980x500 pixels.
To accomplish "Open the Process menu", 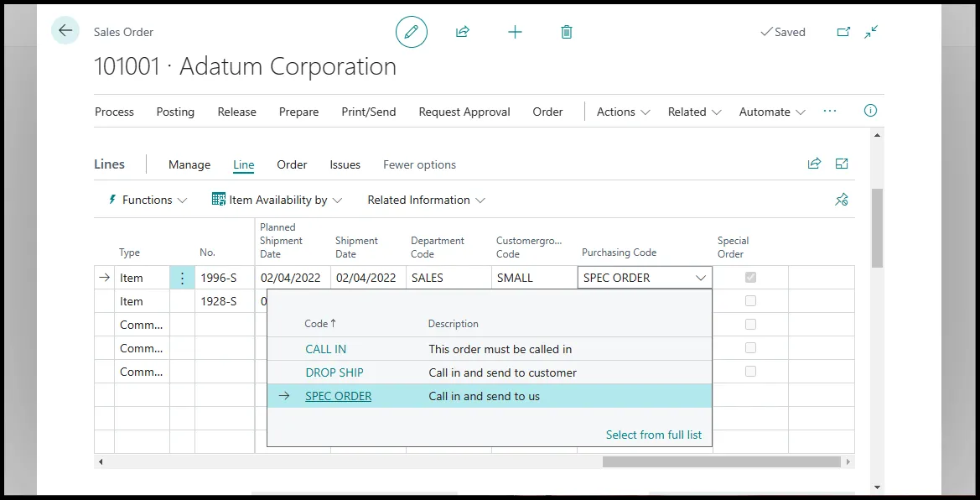I will click(x=114, y=112).
